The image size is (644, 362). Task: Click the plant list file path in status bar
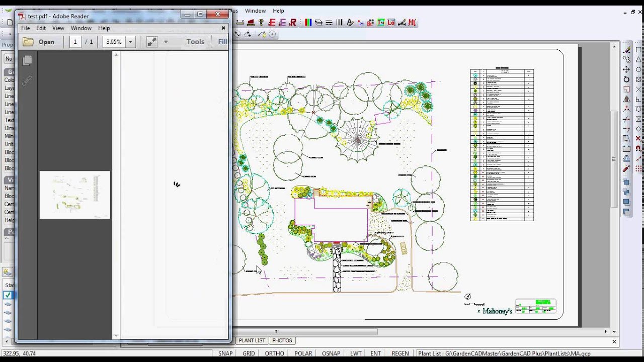coord(504,353)
